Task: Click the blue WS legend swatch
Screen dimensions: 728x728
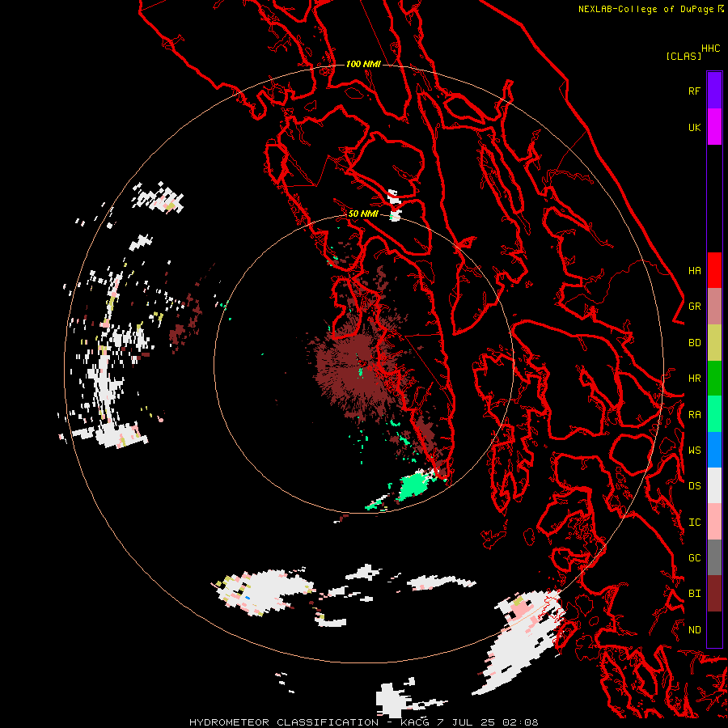Action: click(714, 450)
